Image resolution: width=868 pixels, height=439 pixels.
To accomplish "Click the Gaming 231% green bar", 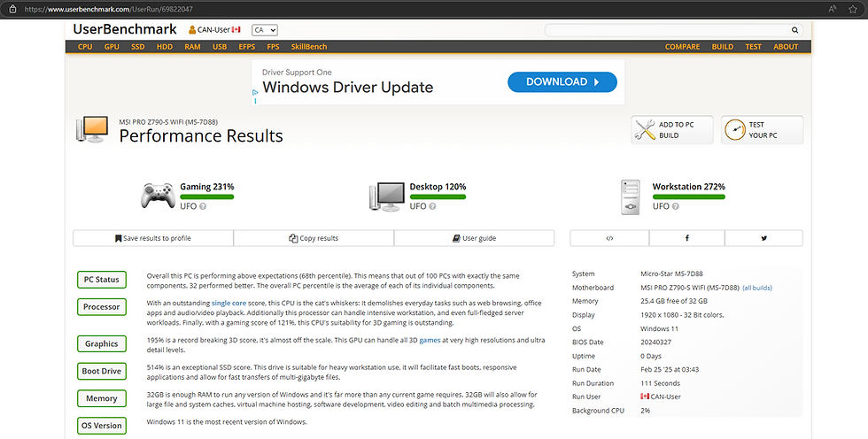I will [207, 196].
